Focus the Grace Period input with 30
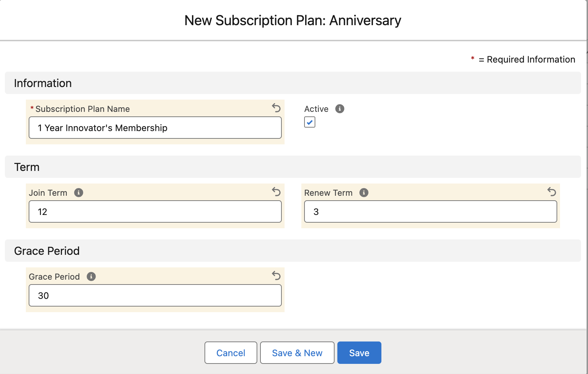The height and width of the screenshot is (374, 588). pos(155,295)
